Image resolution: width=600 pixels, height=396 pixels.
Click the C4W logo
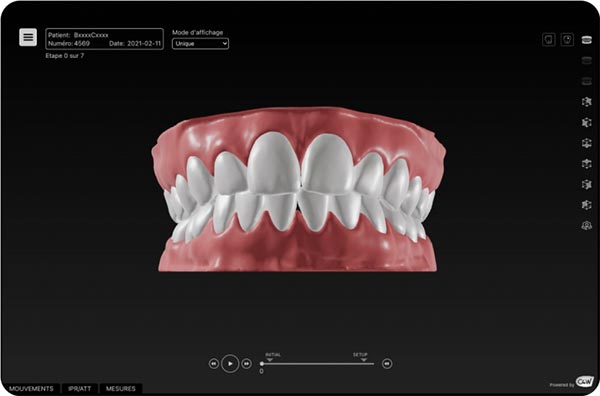584,382
